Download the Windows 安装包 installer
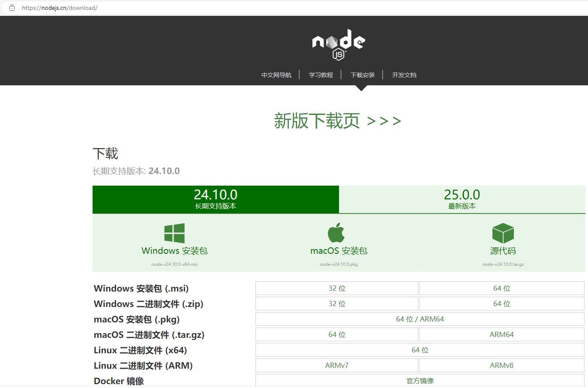Screen dimensions: 588x388 [x=174, y=250]
